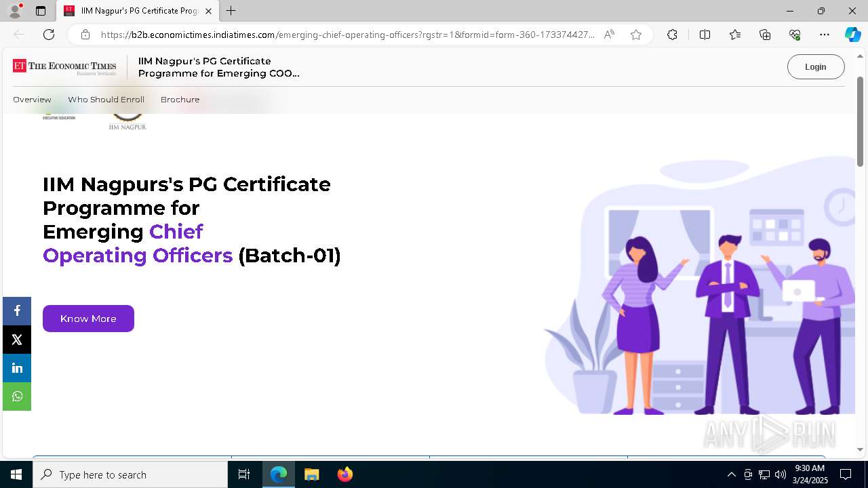The image size is (868, 488).
Task: Open Settings and more menu
Action: point(825,35)
